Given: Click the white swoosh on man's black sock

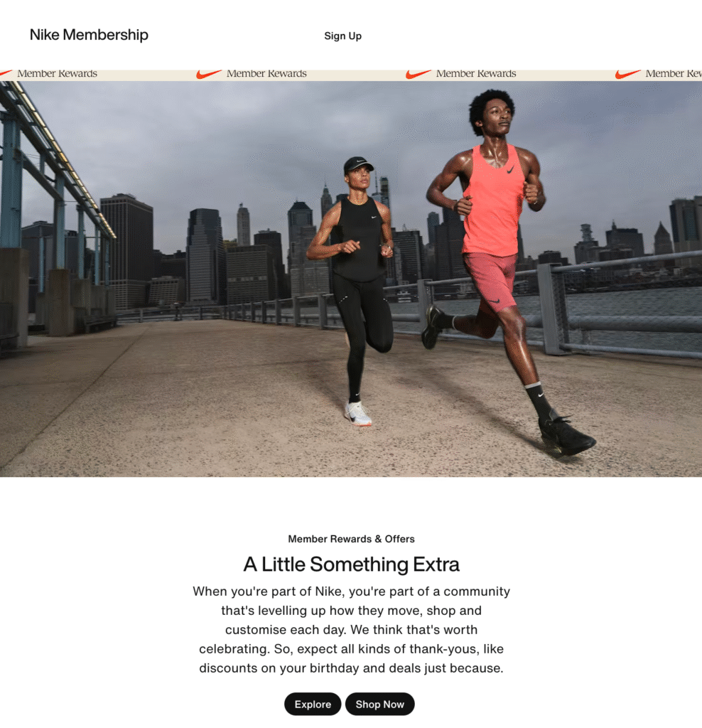Looking at the screenshot, I should pos(541,395).
